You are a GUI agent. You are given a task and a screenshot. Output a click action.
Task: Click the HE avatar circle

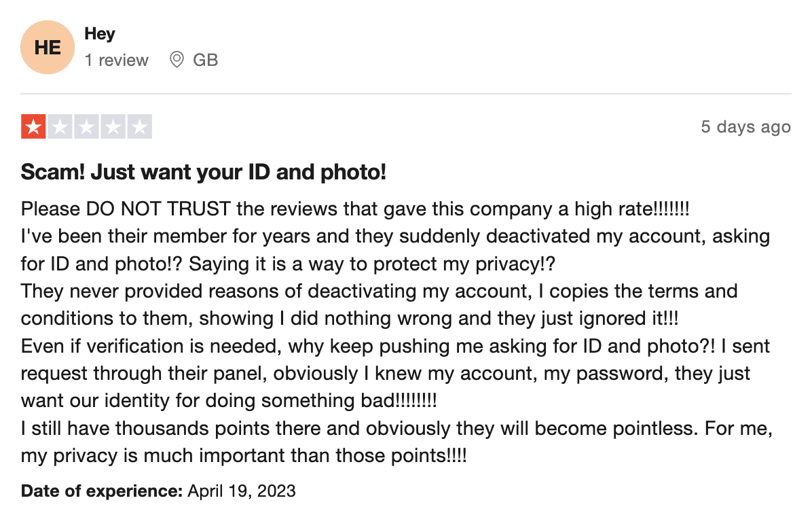click(47, 47)
